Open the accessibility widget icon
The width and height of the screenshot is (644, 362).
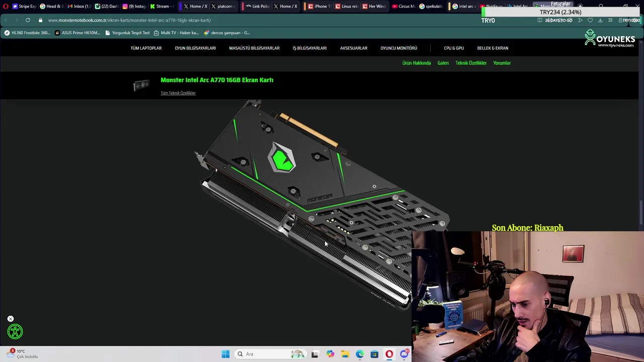coord(15,331)
